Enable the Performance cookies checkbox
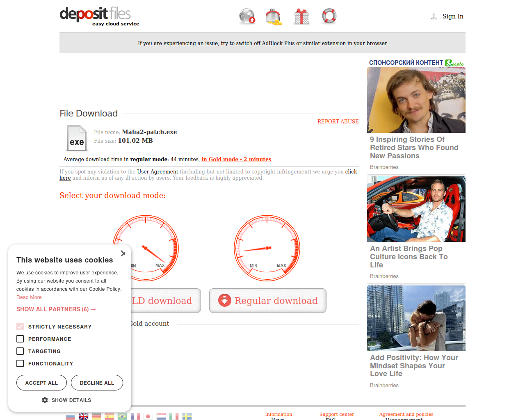Viewport: 525px width, 420px height. click(20, 339)
